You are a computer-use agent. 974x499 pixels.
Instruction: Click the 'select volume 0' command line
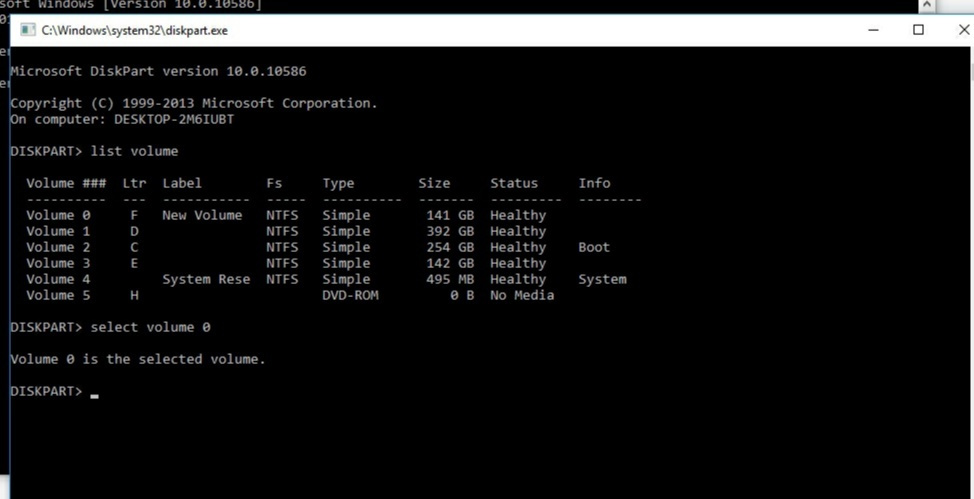click(x=150, y=327)
